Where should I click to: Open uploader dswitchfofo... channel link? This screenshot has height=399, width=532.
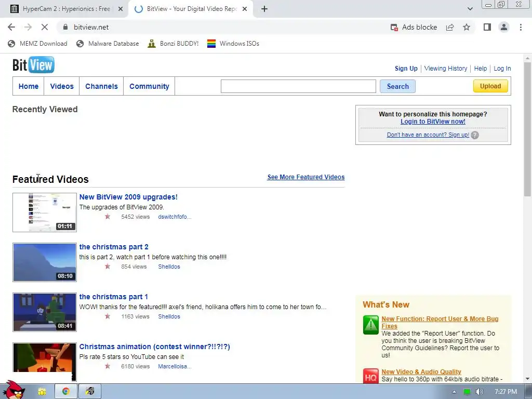175,217
